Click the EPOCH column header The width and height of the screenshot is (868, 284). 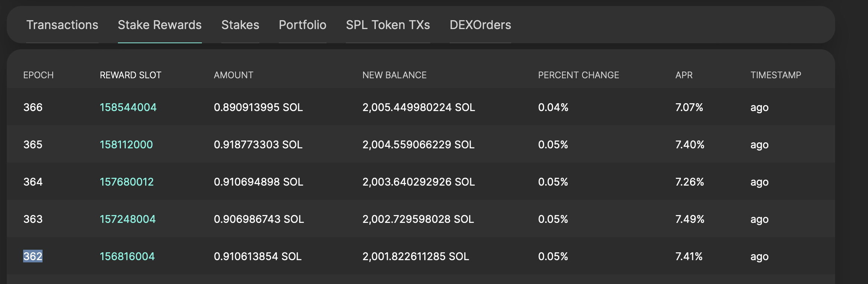point(38,75)
